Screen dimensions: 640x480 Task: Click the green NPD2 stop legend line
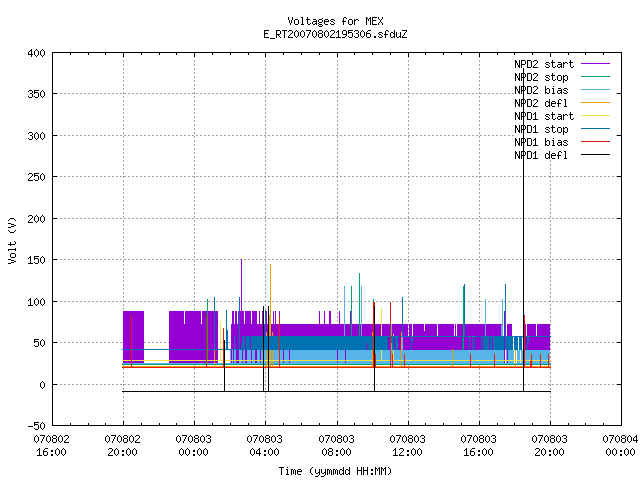point(596,77)
